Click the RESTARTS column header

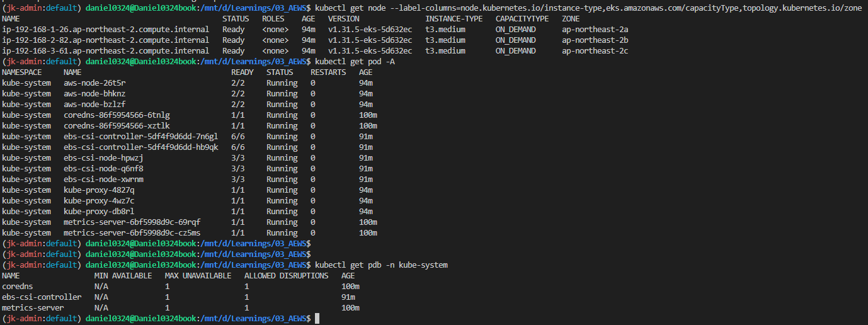pos(328,72)
